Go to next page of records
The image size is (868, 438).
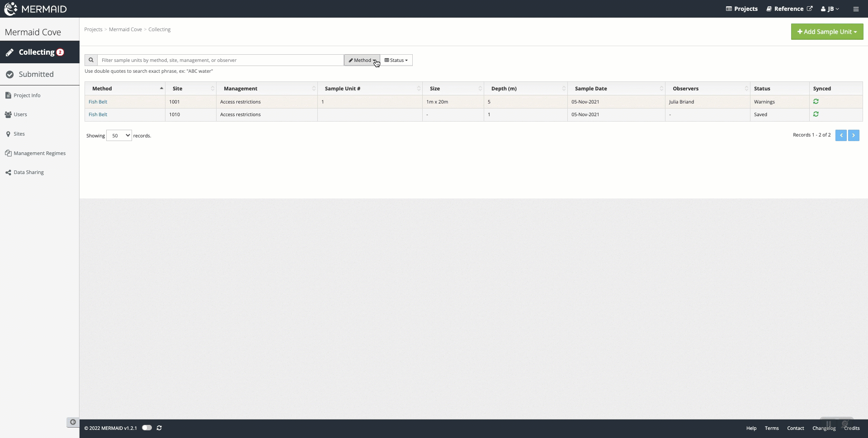click(x=854, y=135)
